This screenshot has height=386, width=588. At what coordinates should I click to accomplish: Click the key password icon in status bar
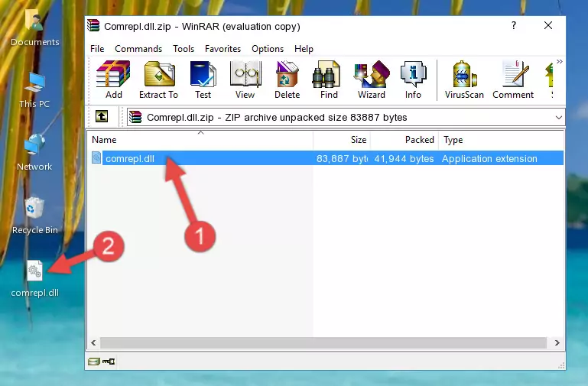[109, 362]
